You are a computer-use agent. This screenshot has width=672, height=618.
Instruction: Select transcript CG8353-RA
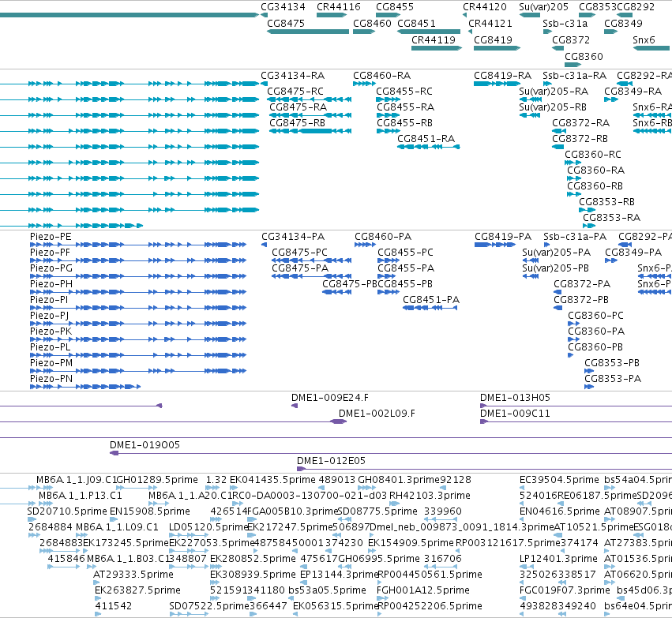[611, 218]
